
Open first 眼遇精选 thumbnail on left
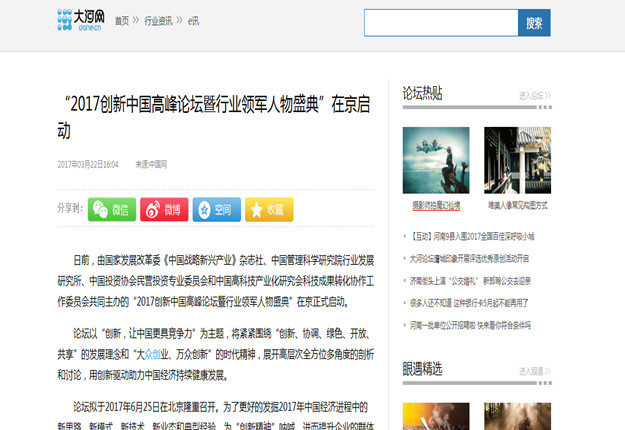[x=436, y=416]
